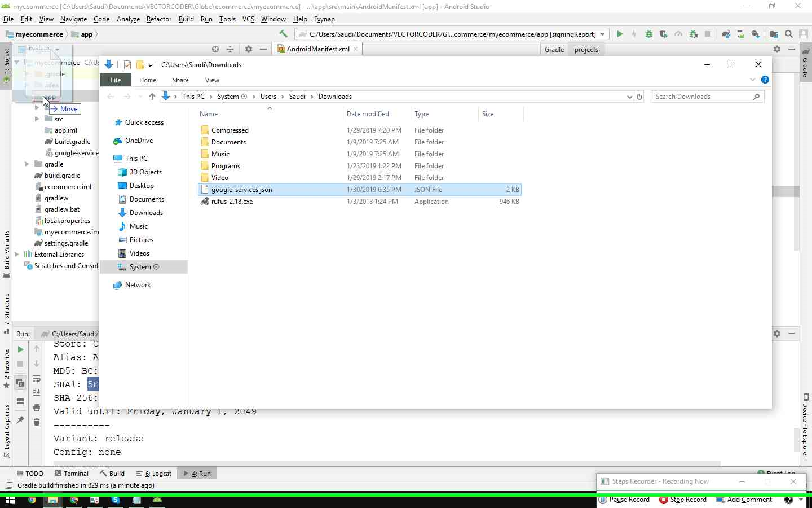Open run configuration dropdown signingReport
Image resolution: width=812 pixels, height=508 pixels.
[x=452, y=34]
